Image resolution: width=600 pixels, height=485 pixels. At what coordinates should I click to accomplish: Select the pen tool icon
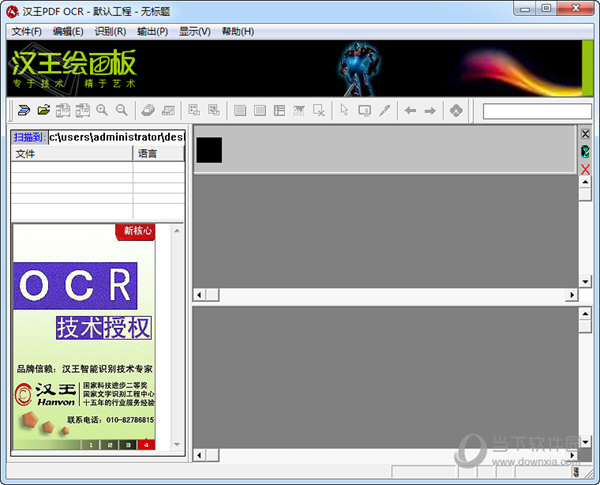pyautogui.click(x=385, y=111)
